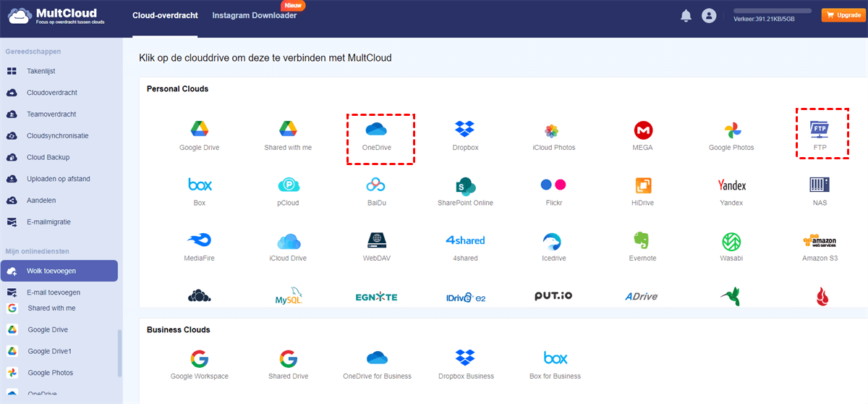Choose HiDrive cloud

click(642, 192)
